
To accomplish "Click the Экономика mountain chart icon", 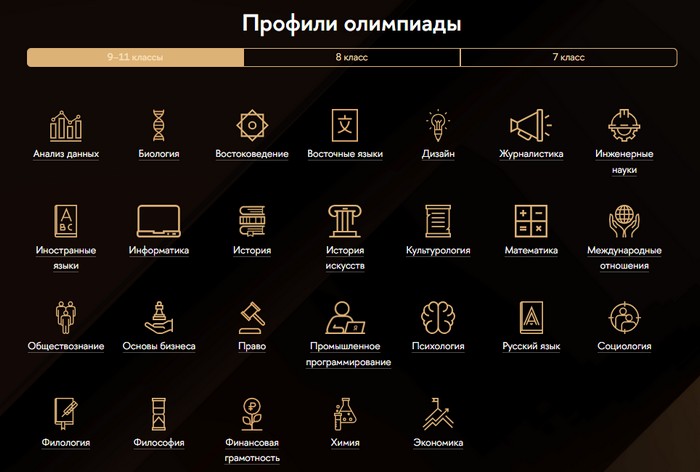I will (438, 414).
